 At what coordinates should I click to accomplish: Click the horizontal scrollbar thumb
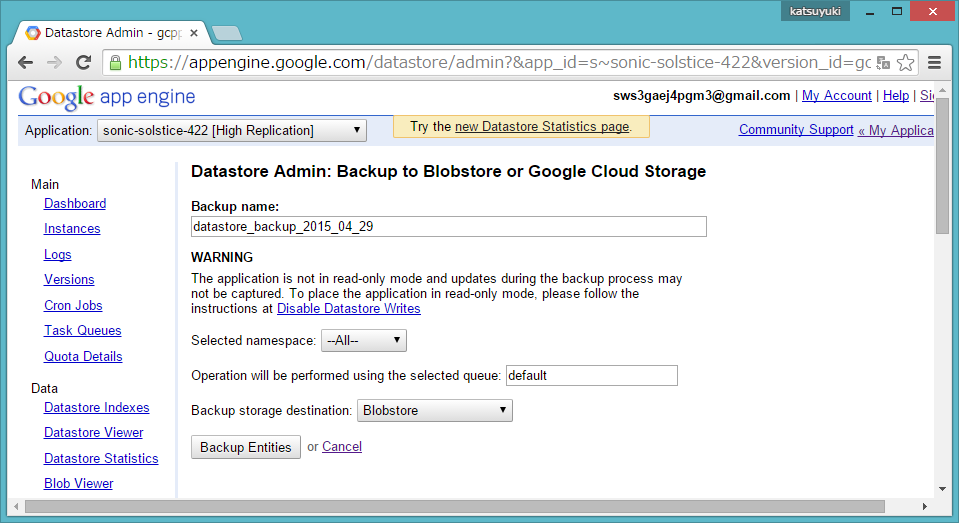click(455, 506)
